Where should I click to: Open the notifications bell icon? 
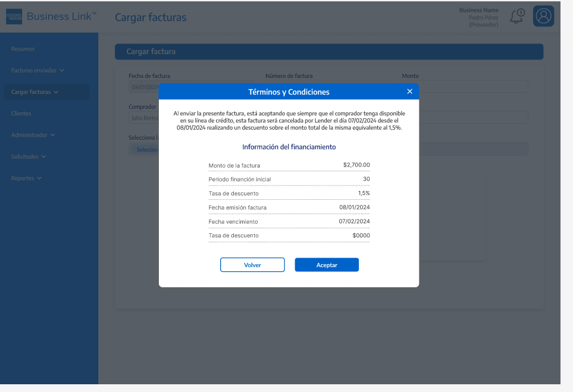(516, 16)
